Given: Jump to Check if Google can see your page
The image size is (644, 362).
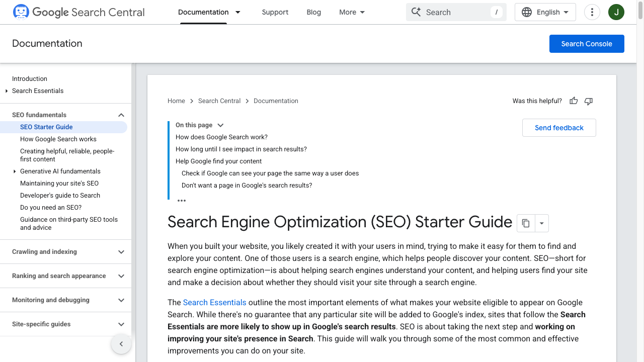Looking at the screenshot, I should pyautogui.click(x=270, y=173).
